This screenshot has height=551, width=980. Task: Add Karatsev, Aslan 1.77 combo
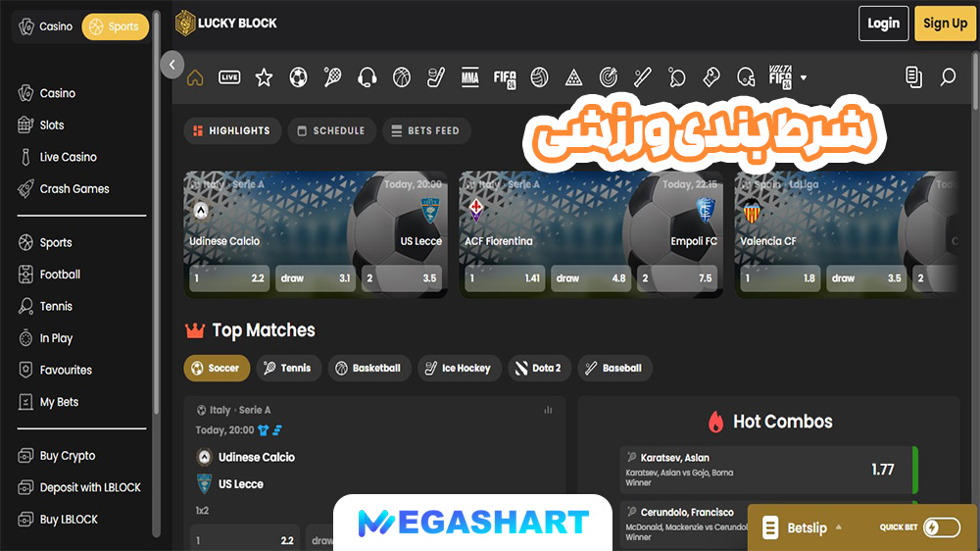(x=768, y=470)
